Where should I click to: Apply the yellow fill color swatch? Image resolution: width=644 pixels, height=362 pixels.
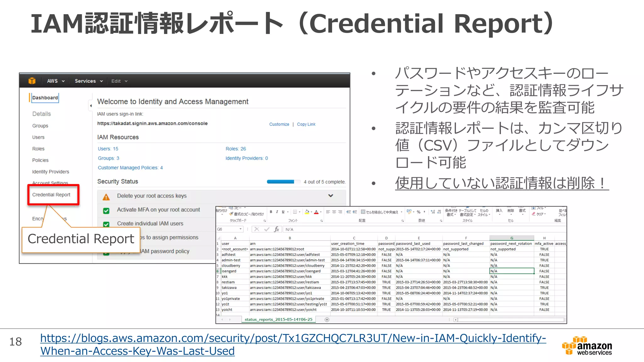click(x=307, y=212)
